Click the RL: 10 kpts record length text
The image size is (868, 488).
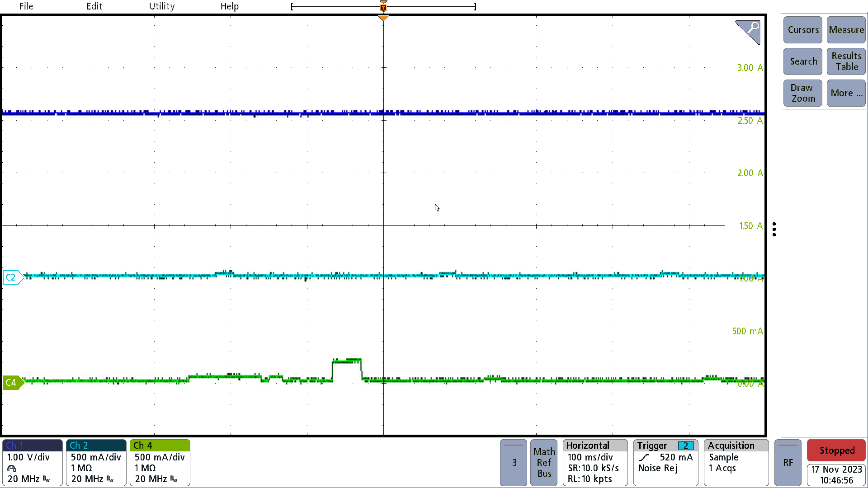[x=590, y=479]
